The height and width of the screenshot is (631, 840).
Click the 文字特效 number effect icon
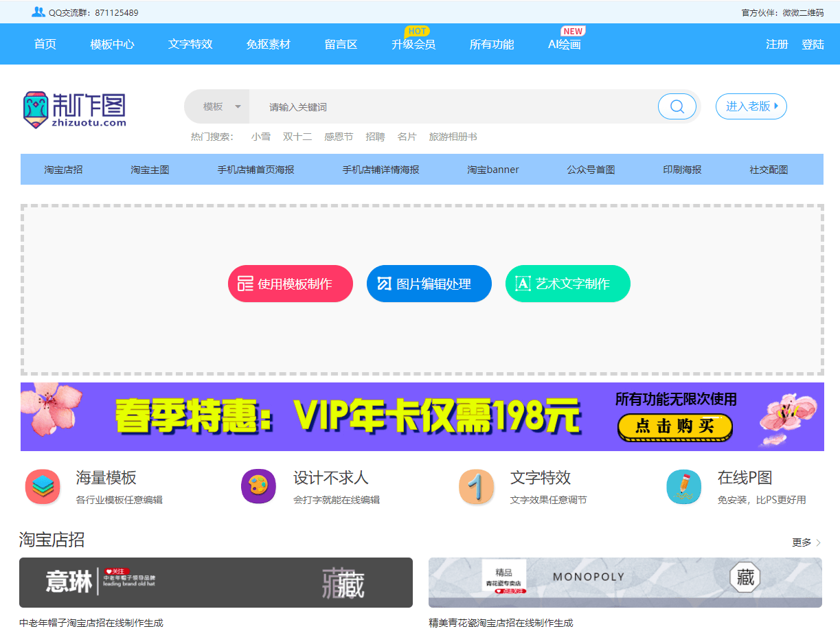tap(477, 487)
